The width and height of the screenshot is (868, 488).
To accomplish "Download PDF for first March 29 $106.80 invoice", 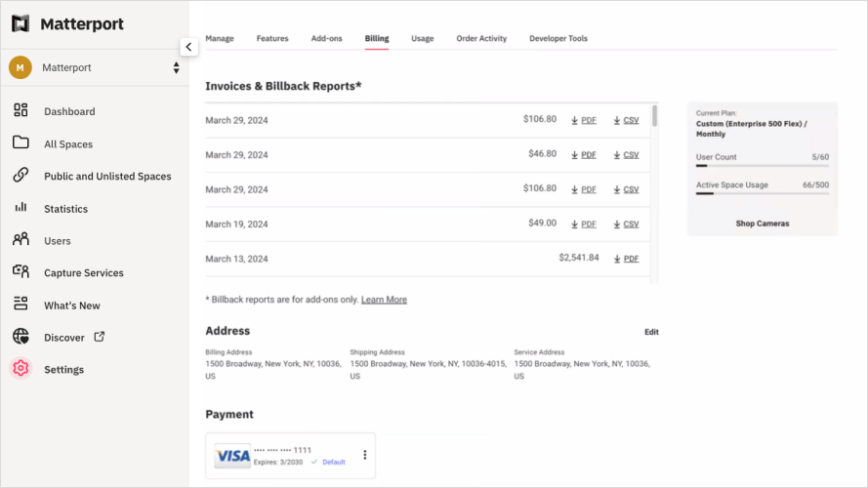I will pos(584,120).
